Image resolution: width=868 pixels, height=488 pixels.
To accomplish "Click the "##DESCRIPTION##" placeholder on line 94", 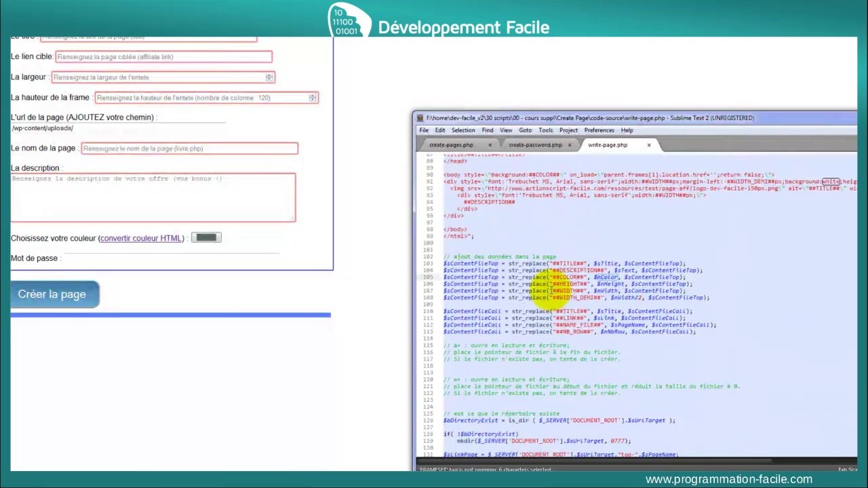I will pos(490,202).
